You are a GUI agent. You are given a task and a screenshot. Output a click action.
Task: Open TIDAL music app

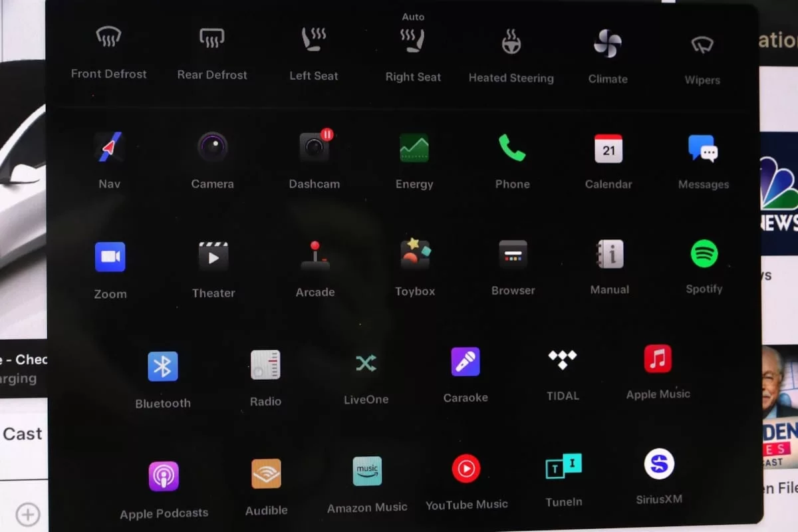tap(563, 360)
